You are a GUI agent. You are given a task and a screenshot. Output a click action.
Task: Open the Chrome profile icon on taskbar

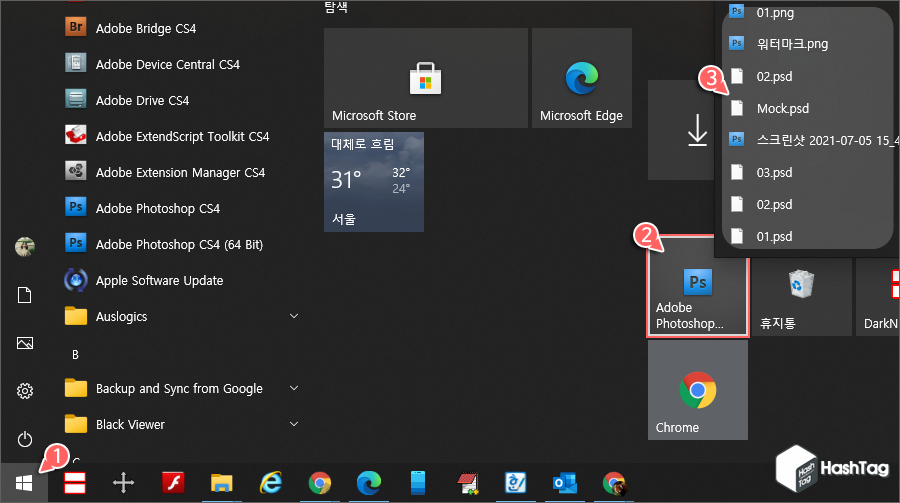pyautogui.click(x=614, y=483)
